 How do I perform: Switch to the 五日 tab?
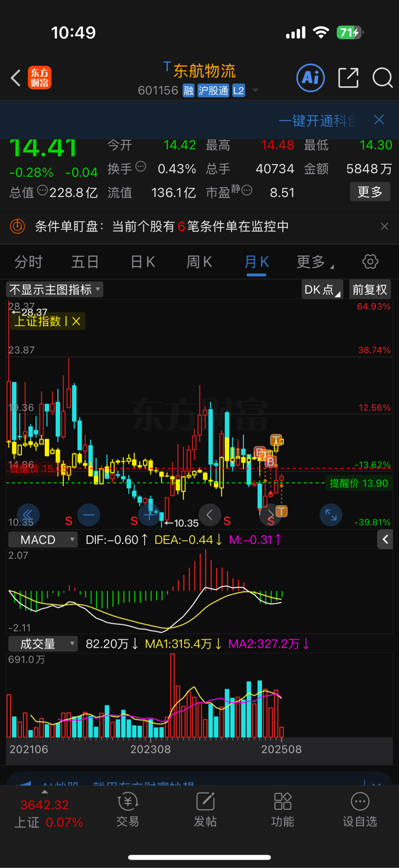click(85, 262)
